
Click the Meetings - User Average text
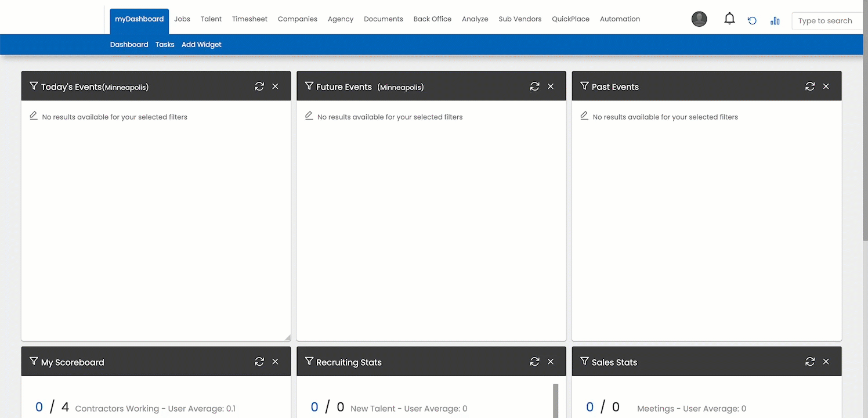(692, 409)
